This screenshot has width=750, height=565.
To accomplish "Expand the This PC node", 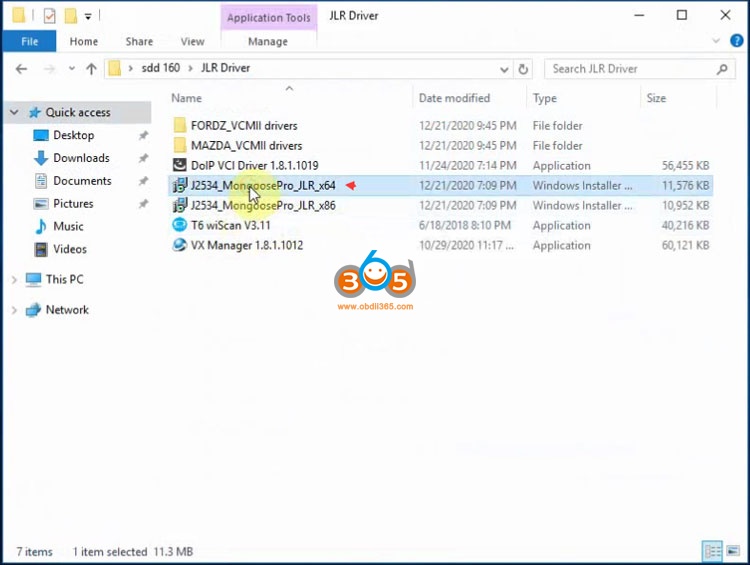I will pos(14,279).
